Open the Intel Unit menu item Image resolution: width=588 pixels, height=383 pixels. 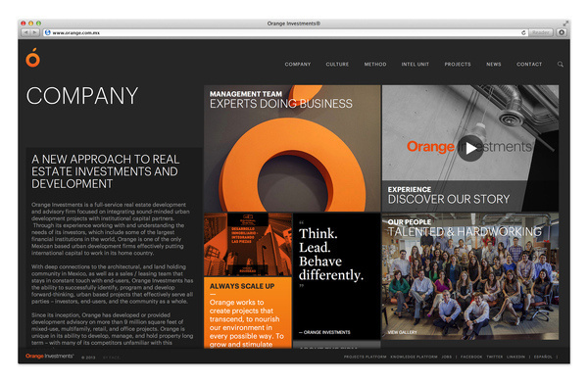[416, 65]
